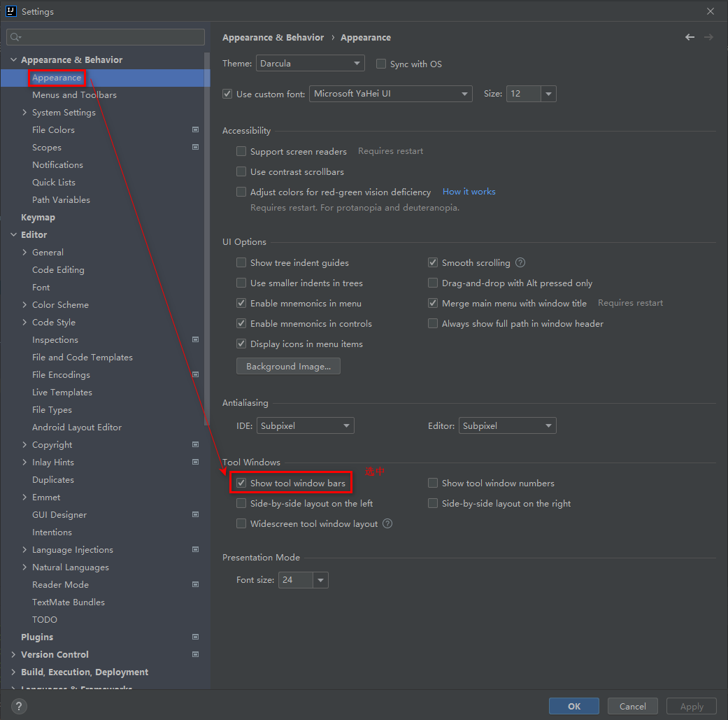
Task: Click Background Image... button
Action: click(x=288, y=366)
